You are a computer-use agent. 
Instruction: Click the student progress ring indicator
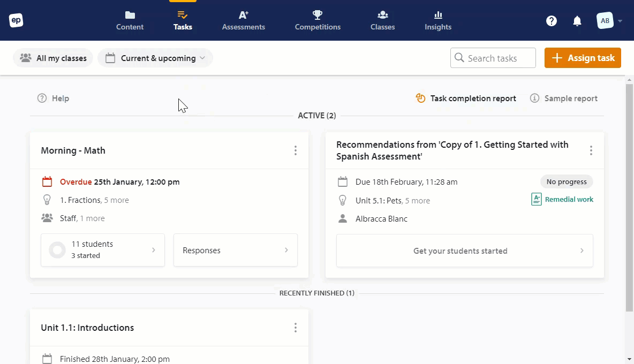coord(57,250)
